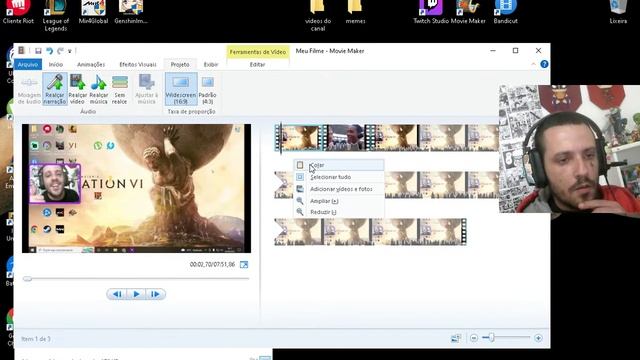This screenshot has height=360, width=640.
Task: Click zoom in plus button in status bar
Action: (538, 338)
